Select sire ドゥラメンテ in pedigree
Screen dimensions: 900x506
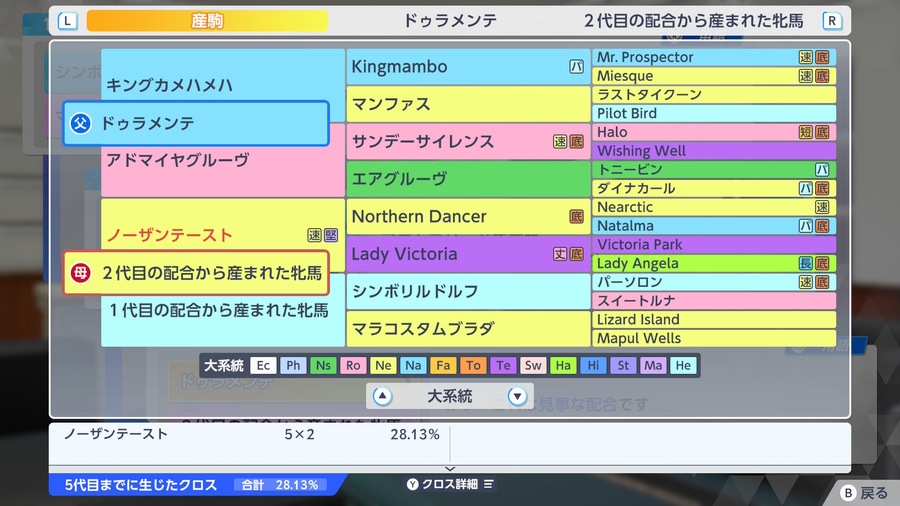pyautogui.click(x=196, y=123)
